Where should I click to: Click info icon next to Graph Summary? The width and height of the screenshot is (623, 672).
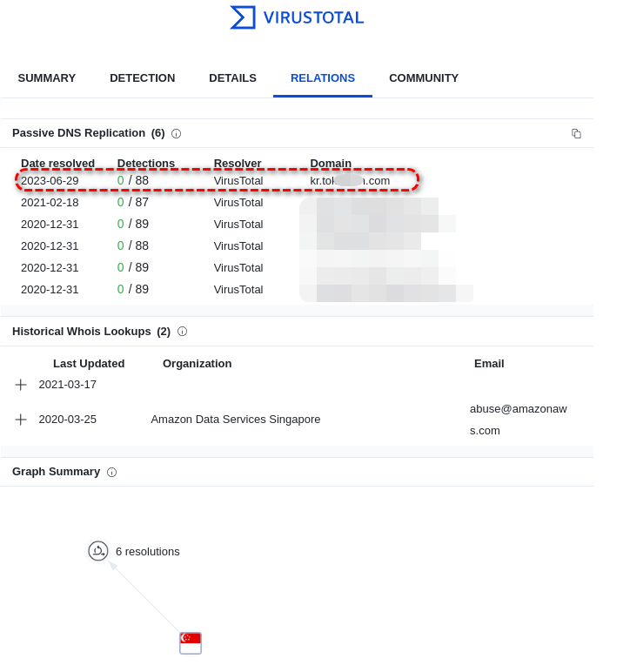point(112,473)
